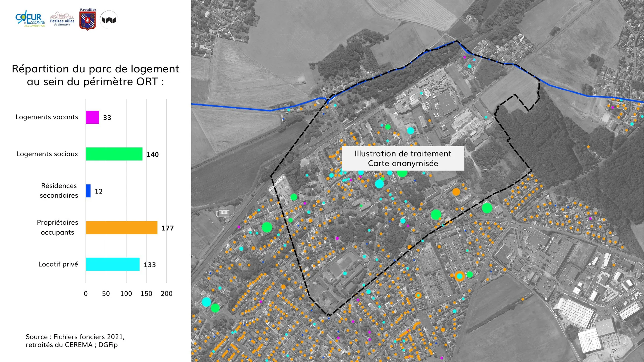Select the 'Locatif privé' label
The image size is (644, 362).
coord(58,264)
